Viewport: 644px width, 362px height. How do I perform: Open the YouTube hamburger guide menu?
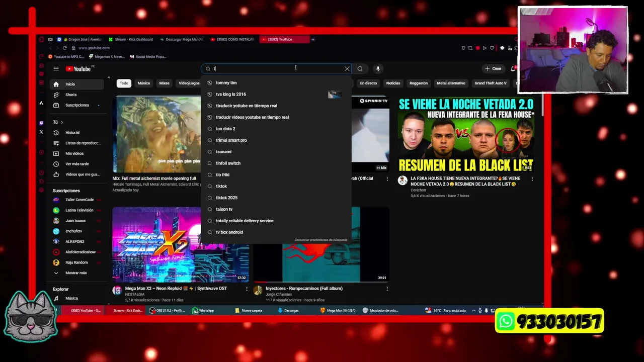56,69
